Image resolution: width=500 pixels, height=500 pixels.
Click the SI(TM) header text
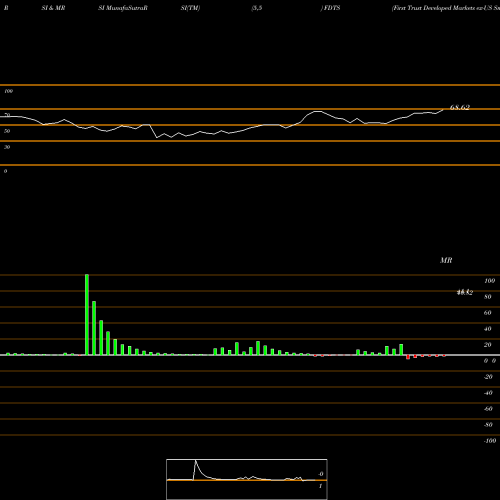click(190, 8)
